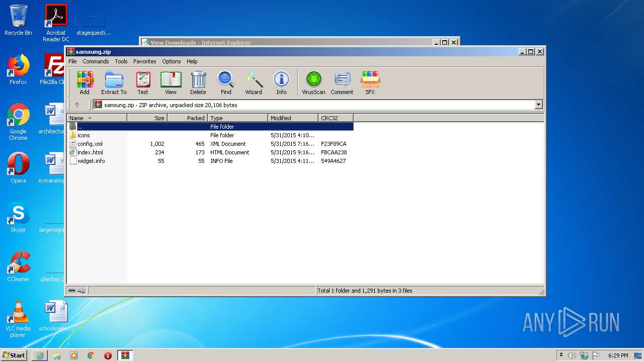Click status text Total 1 folder and 1,291 bytes
Viewport: 644px width, 362px height.
[x=365, y=291]
